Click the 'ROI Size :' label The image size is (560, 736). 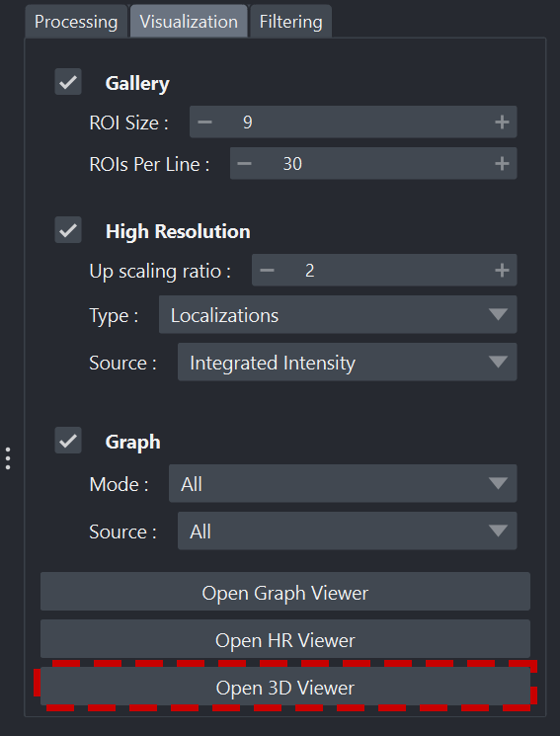click(x=128, y=123)
